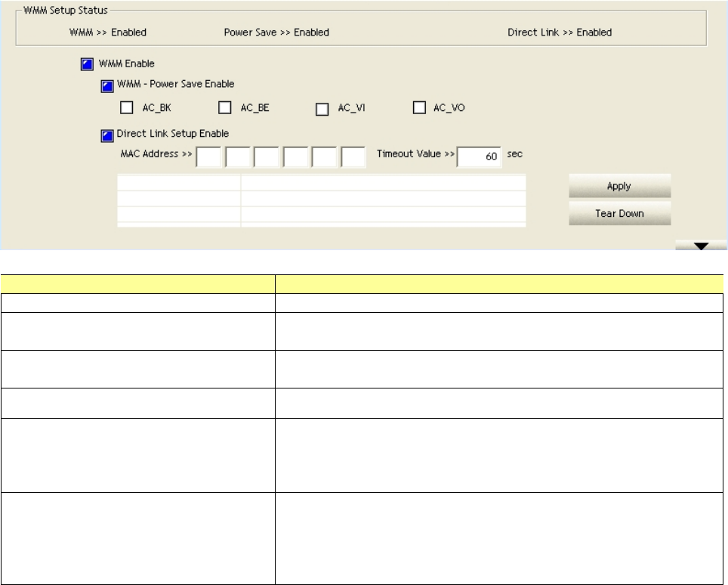The height and width of the screenshot is (585, 728).
Task: Collapse panel with the down arrow button
Action: point(701,246)
